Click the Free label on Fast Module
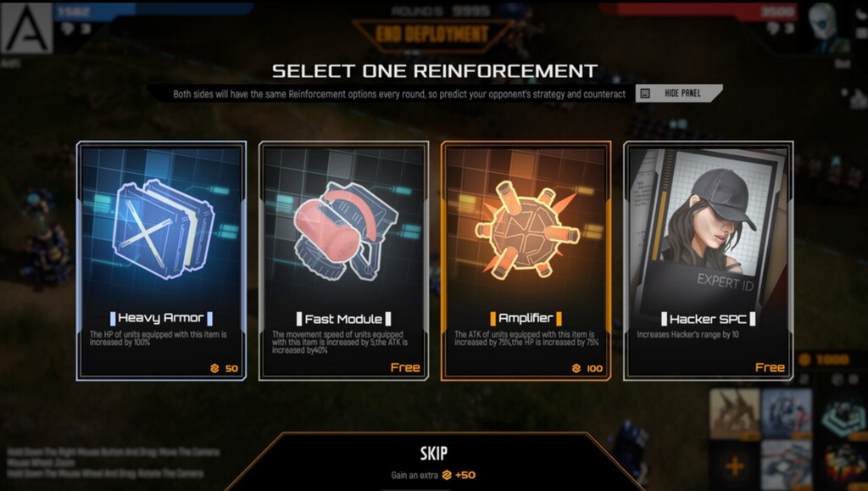 point(405,367)
